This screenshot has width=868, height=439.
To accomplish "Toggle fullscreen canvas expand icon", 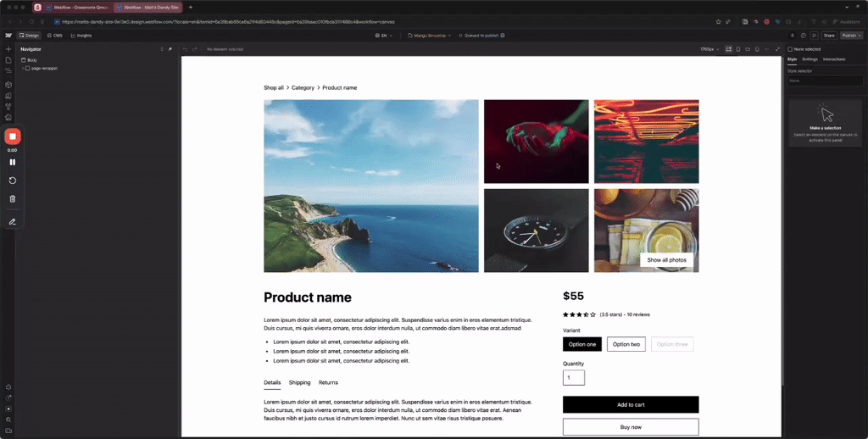I will (x=777, y=49).
